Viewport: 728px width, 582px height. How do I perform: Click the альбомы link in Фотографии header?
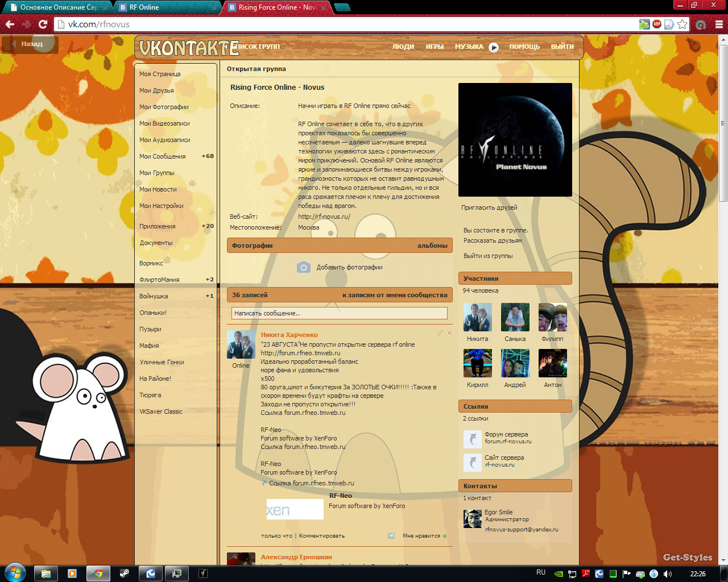tap(432, 246)
